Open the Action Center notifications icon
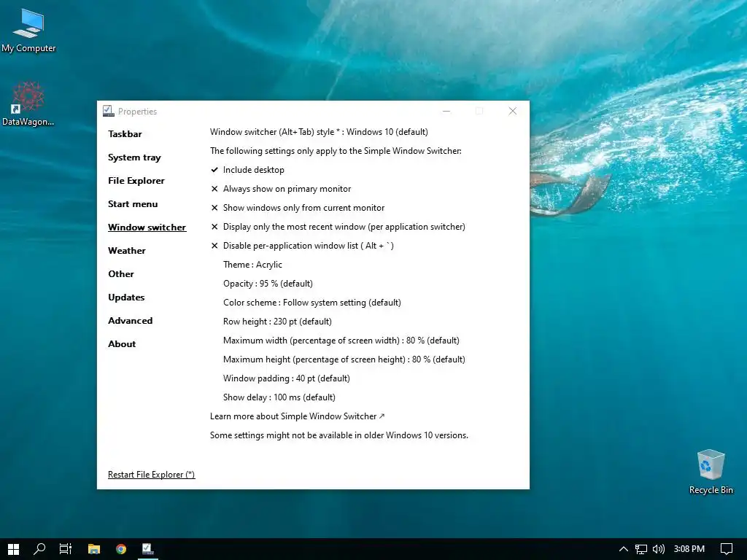This screenshot has height=560, width=747. point(727,549)
